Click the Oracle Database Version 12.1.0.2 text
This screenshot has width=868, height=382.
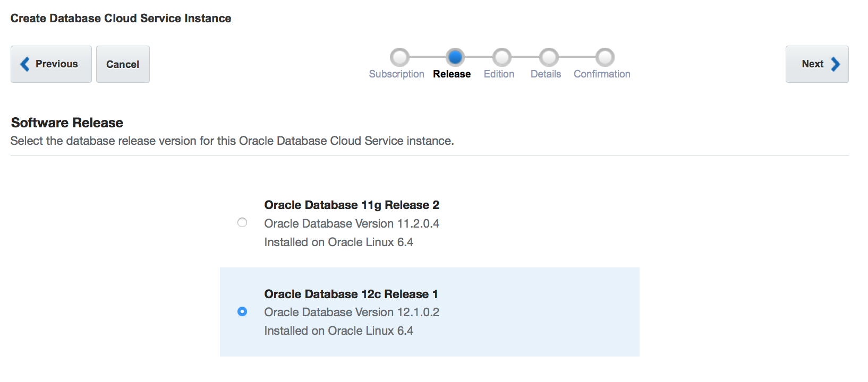click(x=352, y=312)
